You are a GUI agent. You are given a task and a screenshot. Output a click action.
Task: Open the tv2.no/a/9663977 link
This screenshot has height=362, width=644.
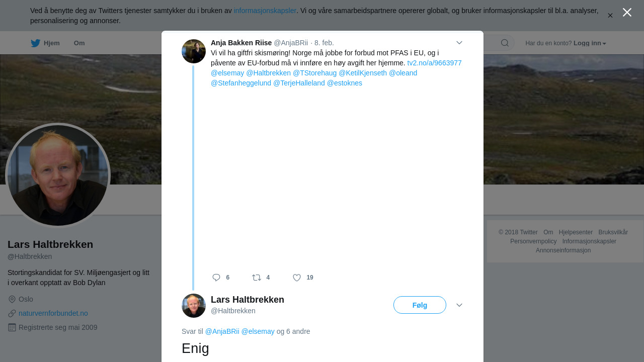pyautogui.click(x=434, y=63)
